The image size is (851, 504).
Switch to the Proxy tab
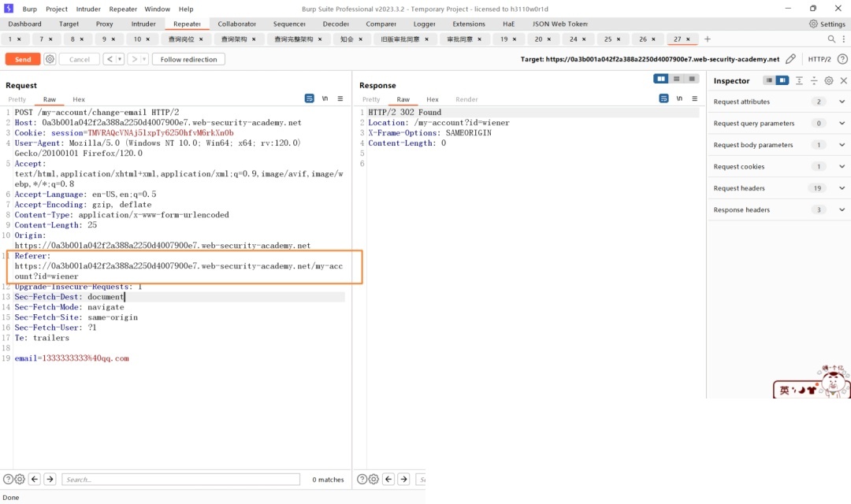coord(104,24)
